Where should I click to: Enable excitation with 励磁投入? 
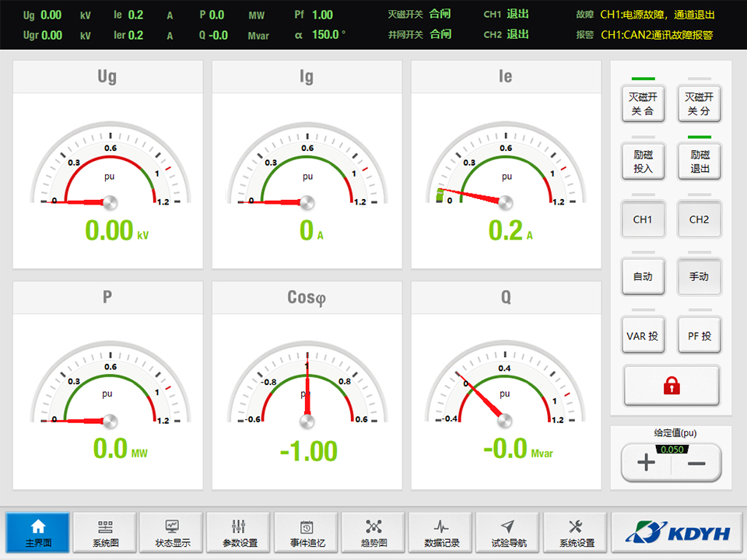(643, 162)
